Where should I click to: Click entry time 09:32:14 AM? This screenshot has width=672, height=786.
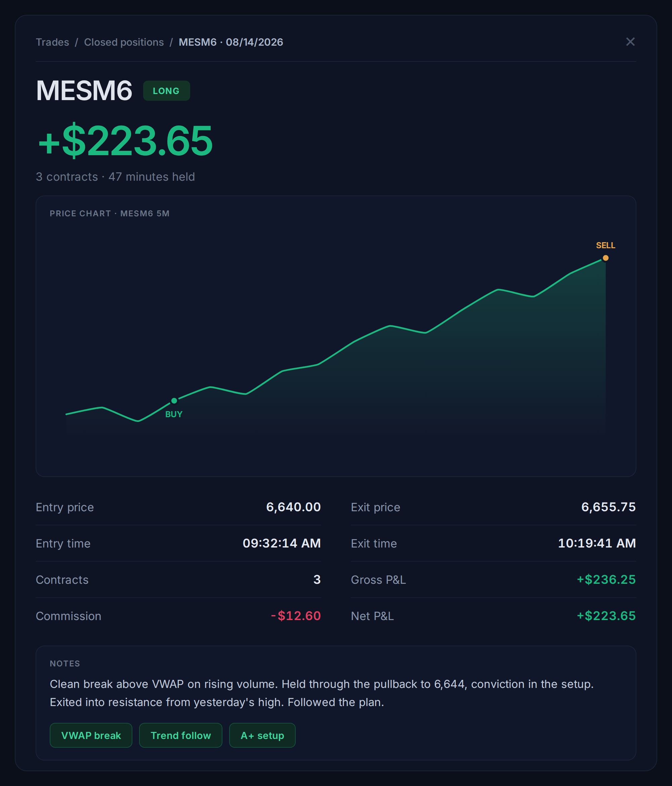point(282,543)
